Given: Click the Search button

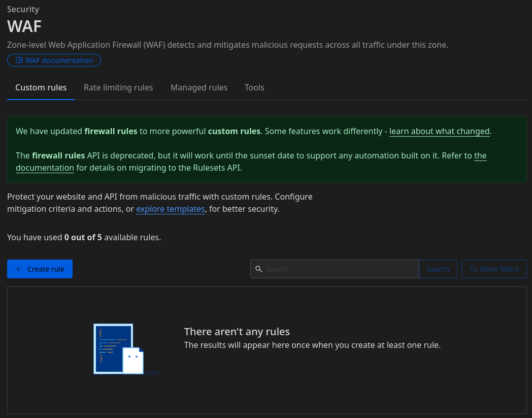Looking at the screenshot, I should tap(438, 269).
